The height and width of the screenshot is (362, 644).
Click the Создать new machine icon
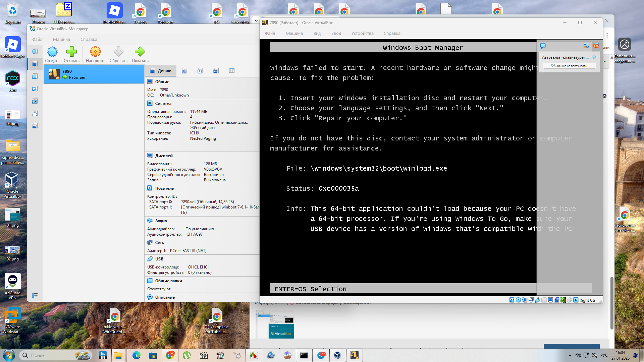[x=52, y=52]
